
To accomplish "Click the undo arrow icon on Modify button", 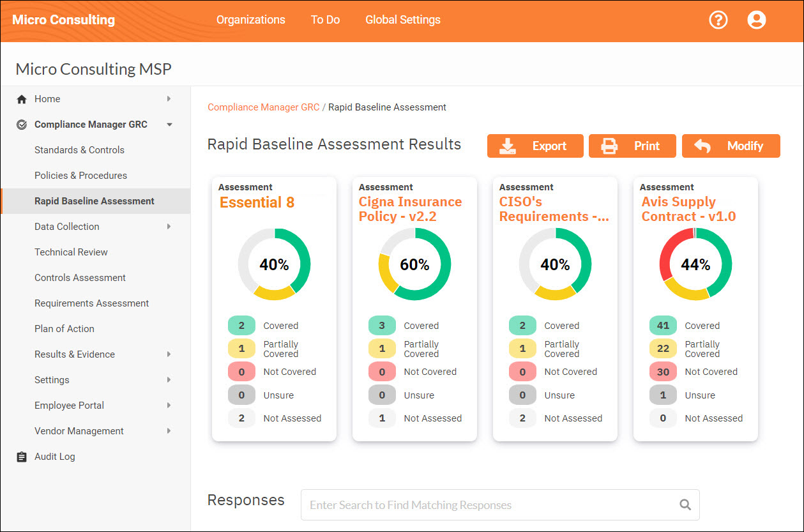I will 704,146.
